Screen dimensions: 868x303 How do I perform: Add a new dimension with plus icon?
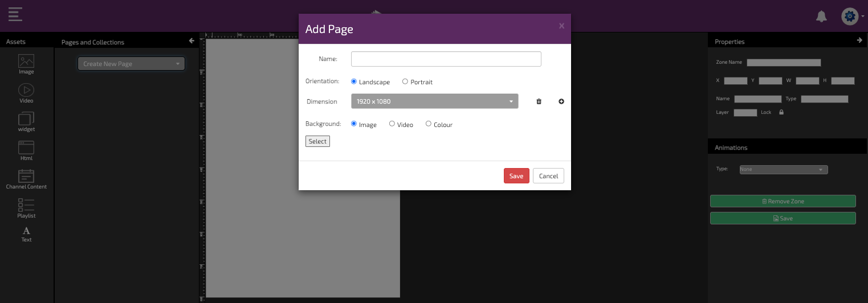[x=561, y=101]
